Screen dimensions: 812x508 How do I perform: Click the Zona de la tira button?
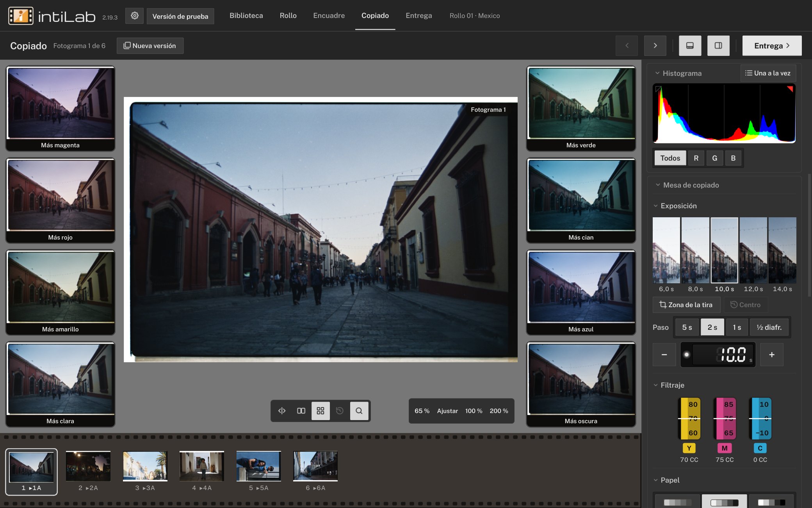(686, 305)
